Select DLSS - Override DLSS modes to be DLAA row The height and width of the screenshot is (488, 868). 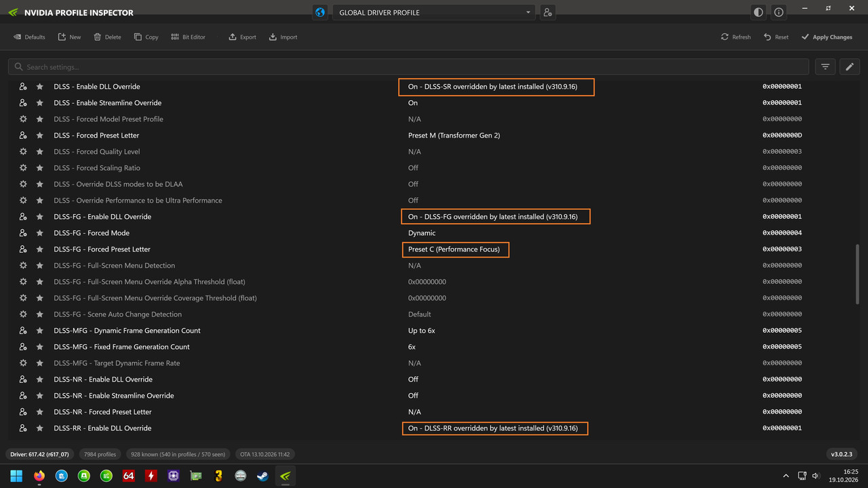(434, 184)
